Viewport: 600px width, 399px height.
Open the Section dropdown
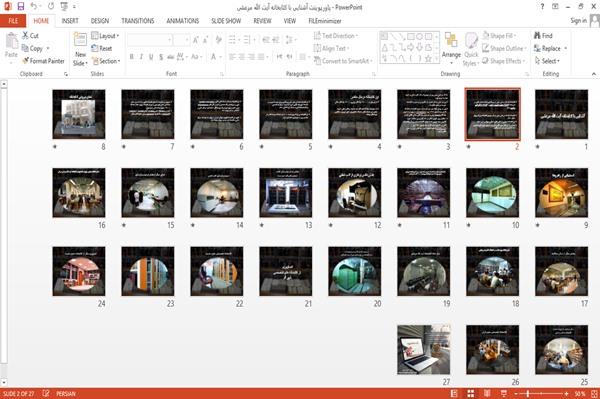point(106,61)
